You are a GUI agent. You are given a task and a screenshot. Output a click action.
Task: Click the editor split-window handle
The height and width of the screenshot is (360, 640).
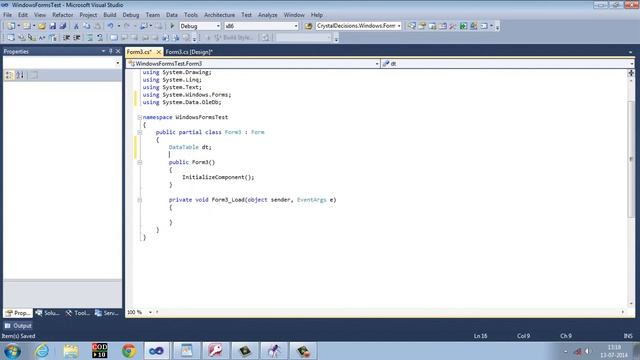click(x=631, y=73)
